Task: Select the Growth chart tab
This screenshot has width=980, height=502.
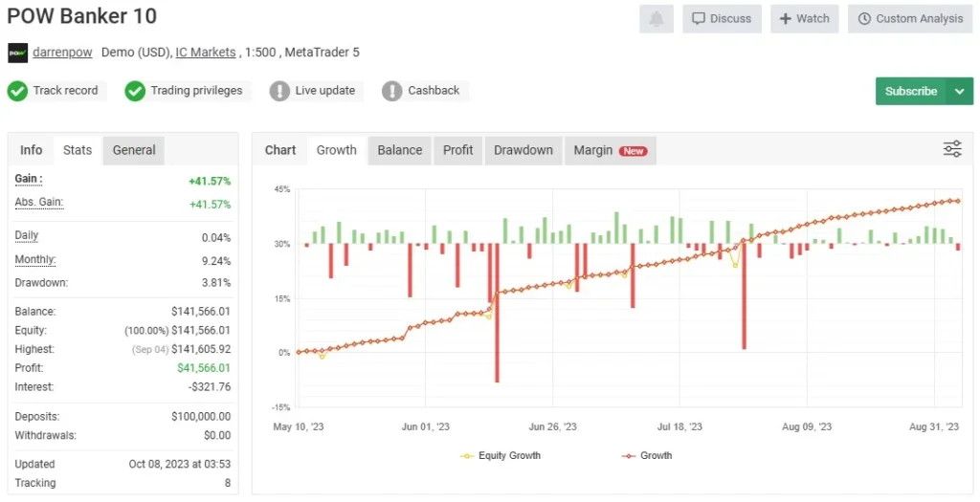Action: [336, 150]
